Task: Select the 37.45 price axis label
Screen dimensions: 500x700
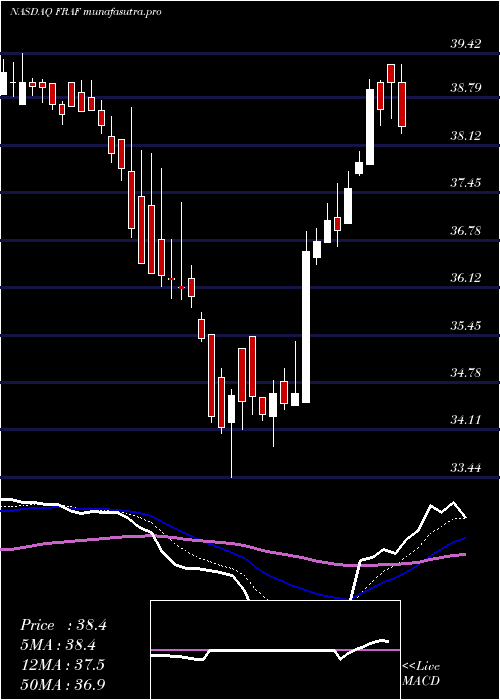Action: pos(466,182)
